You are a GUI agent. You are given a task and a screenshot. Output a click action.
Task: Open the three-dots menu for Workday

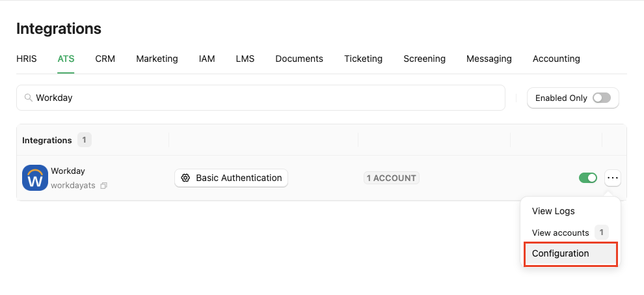(612, 178)
